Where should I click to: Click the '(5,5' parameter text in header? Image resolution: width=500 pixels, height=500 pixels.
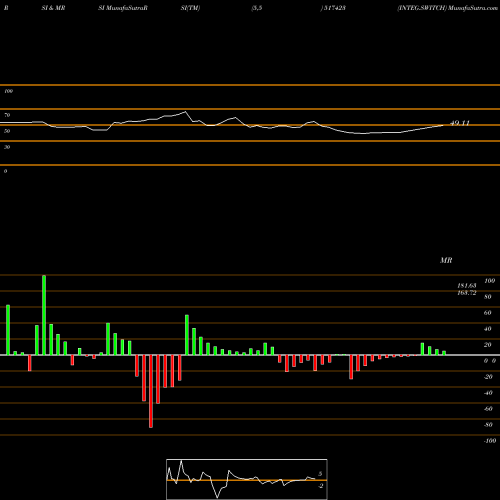tap(257, 8)
